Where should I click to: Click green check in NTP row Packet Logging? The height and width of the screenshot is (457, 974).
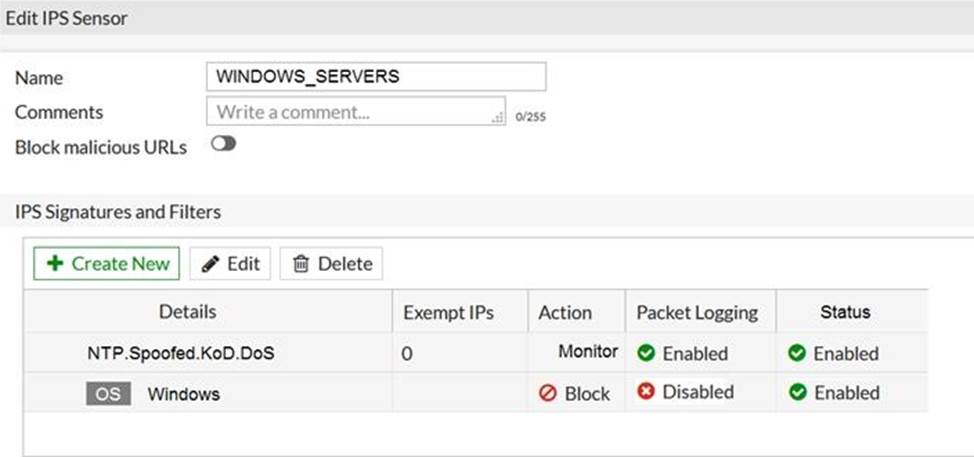tap(646, 353)
